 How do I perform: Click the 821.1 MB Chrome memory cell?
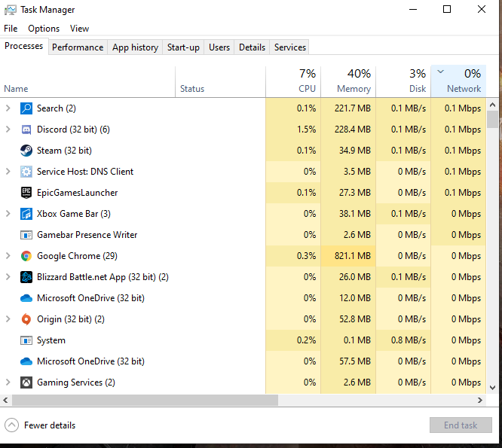348,256
